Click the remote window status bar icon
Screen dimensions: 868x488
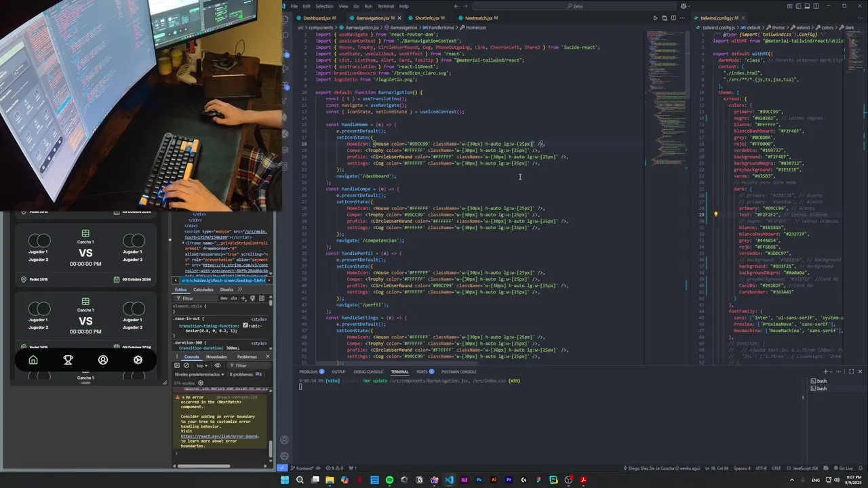pos(283,468)
